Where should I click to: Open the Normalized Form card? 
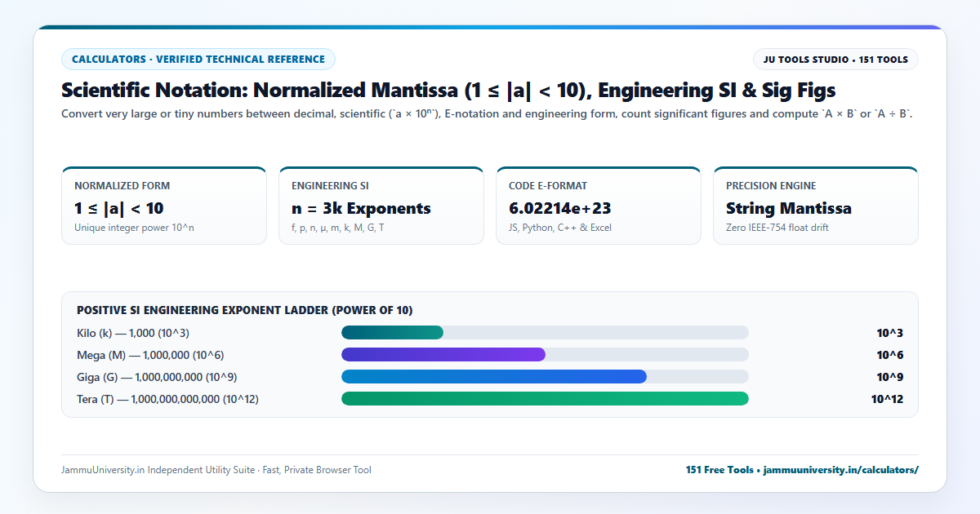[164, 206]
